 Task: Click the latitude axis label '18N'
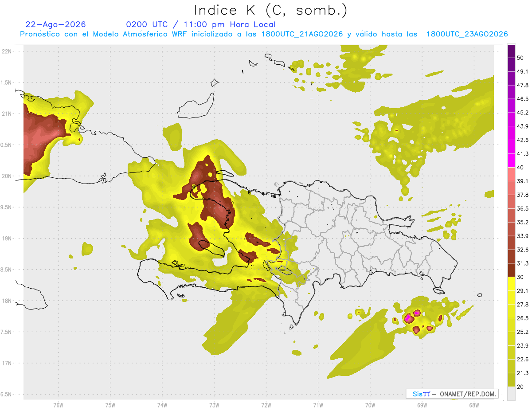click(x=8, y=301)
